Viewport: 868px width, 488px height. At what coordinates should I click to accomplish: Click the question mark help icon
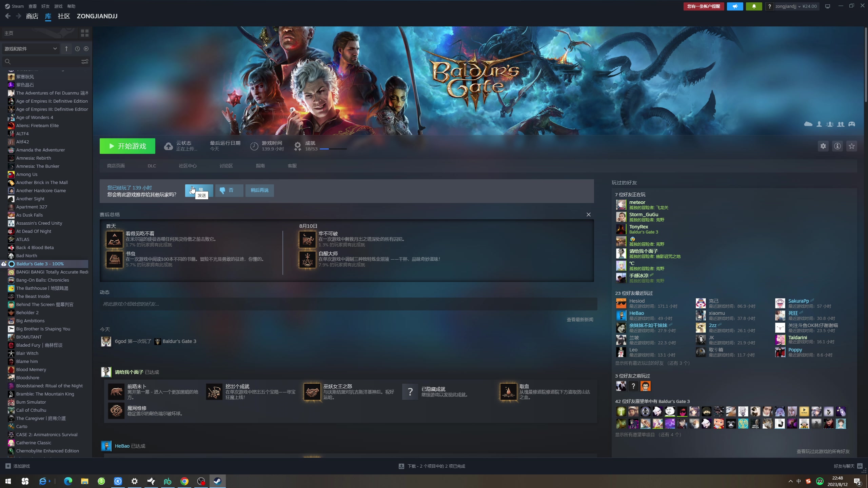click(x=769, y=6)
